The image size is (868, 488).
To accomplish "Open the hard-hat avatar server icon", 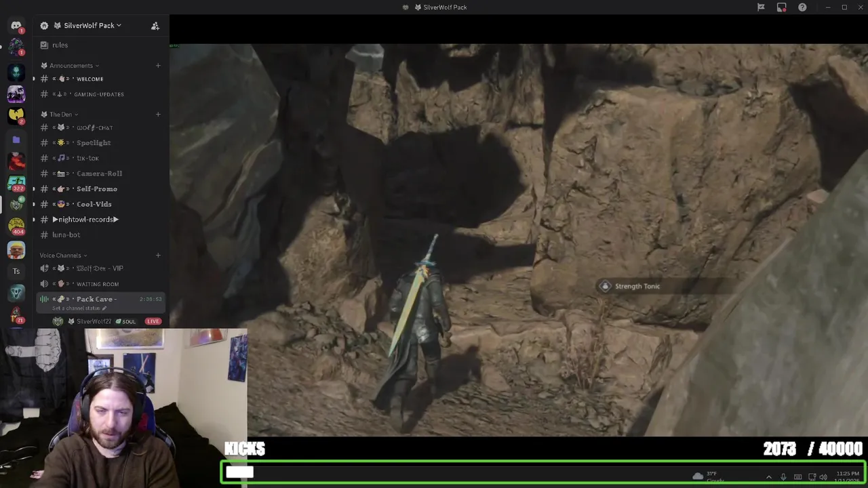I will pyautogui.click(x=16, y=249).
